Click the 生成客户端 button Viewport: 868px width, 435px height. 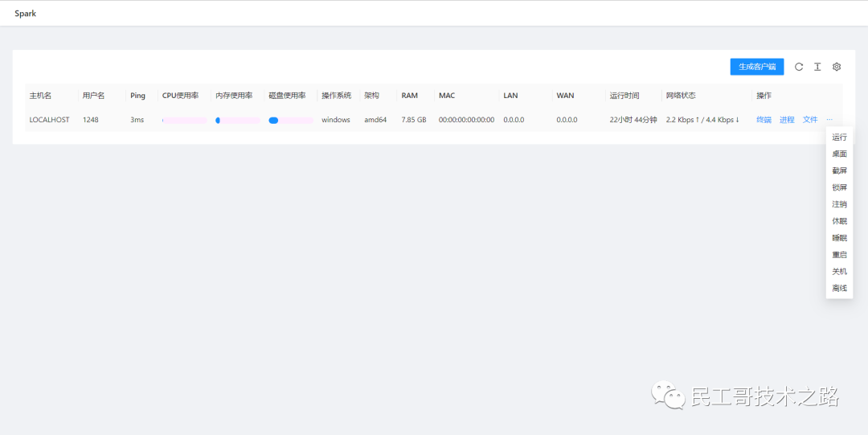tap(757, 67)
